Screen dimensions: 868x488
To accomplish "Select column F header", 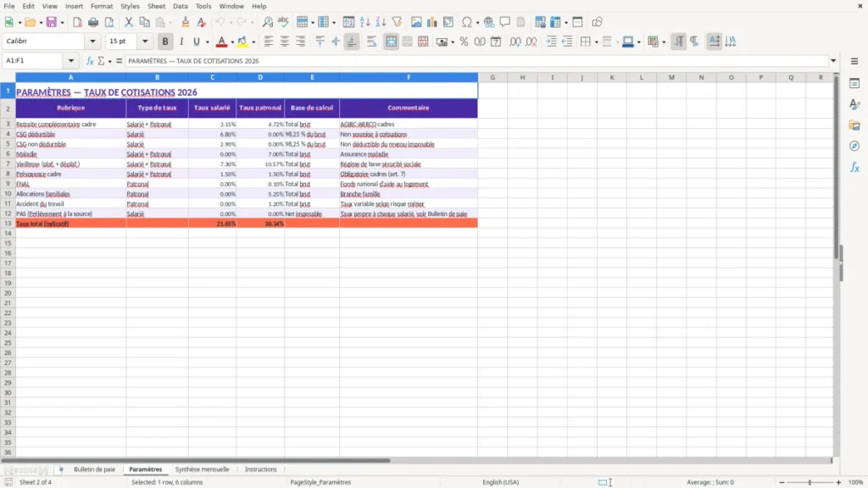I will pyautogui.click(x=409, y=77).
